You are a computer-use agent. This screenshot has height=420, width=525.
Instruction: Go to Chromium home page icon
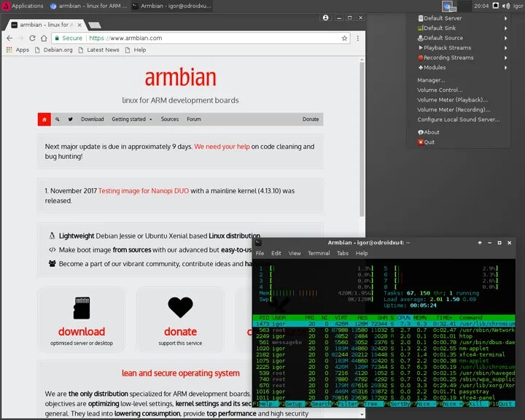click(x=44, y=38)
